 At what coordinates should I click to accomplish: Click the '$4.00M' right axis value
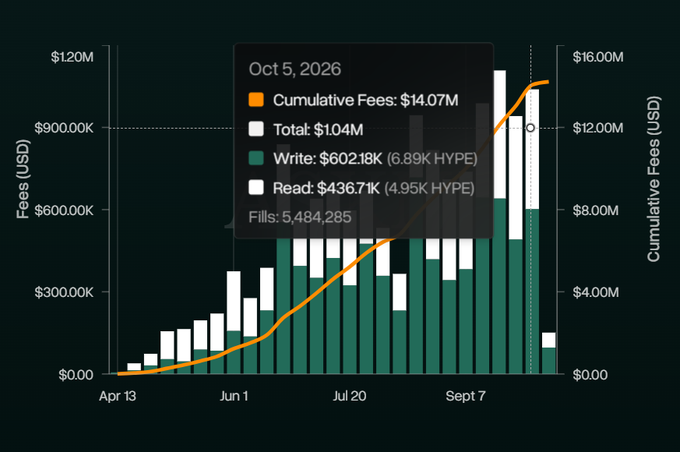click(x=595, y=292)
